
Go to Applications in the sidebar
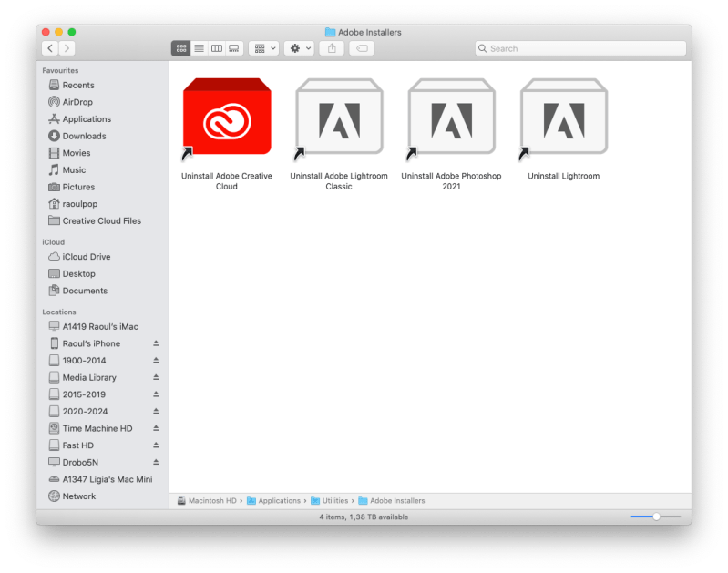(x=86, y=119)
